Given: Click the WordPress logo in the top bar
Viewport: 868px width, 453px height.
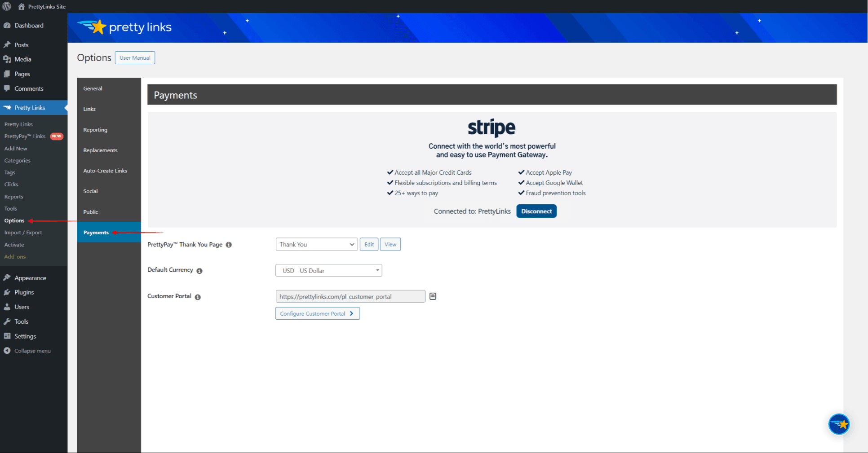Looking at the screenshot, I should tap(6, 6).
